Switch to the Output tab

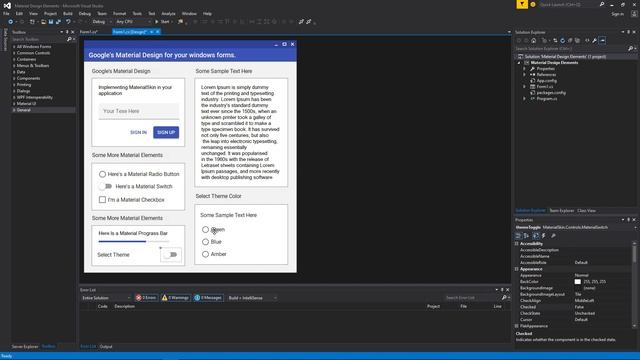point(106,347)
